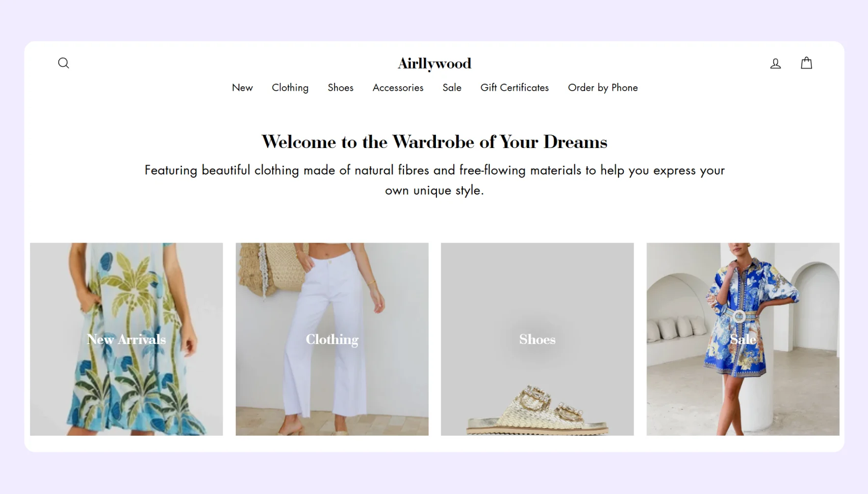Open the shopping bag cart icon
The image size is (868, 494).
point(806,63)
